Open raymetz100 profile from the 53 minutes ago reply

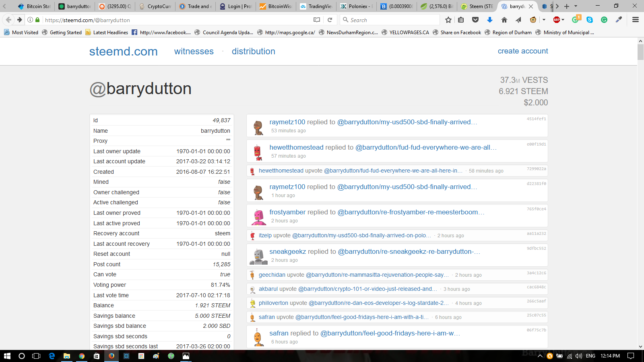pyautogui.click(x=287, y=122)
